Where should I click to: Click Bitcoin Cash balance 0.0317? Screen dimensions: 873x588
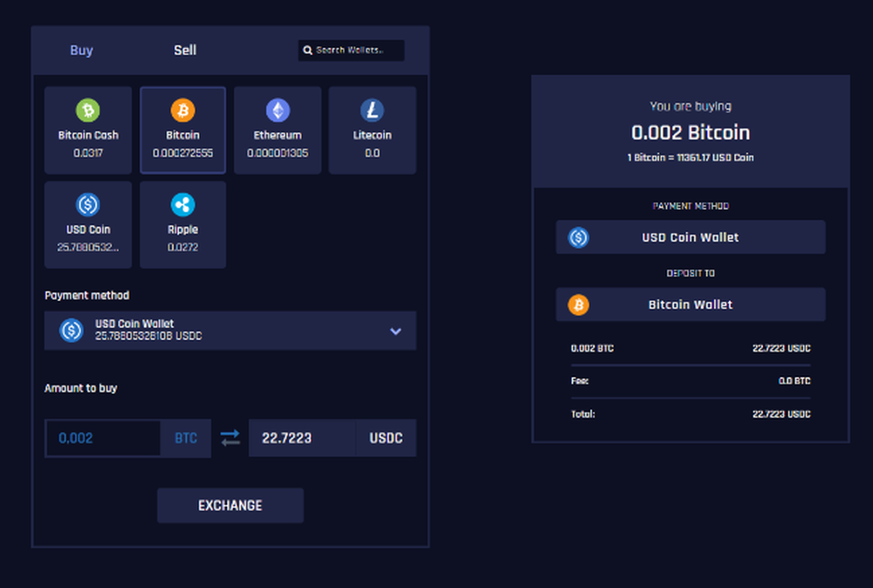coord(88,153)
